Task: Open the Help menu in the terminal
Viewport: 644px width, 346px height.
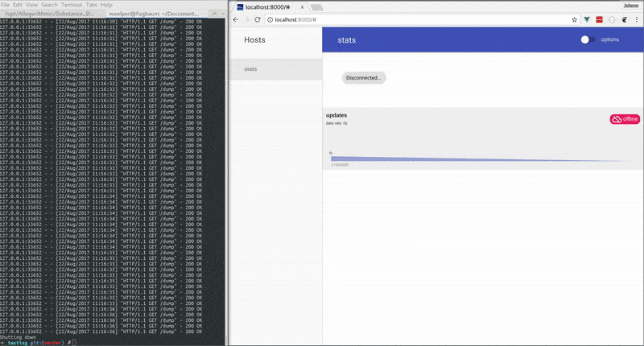Action: [106, 5]
